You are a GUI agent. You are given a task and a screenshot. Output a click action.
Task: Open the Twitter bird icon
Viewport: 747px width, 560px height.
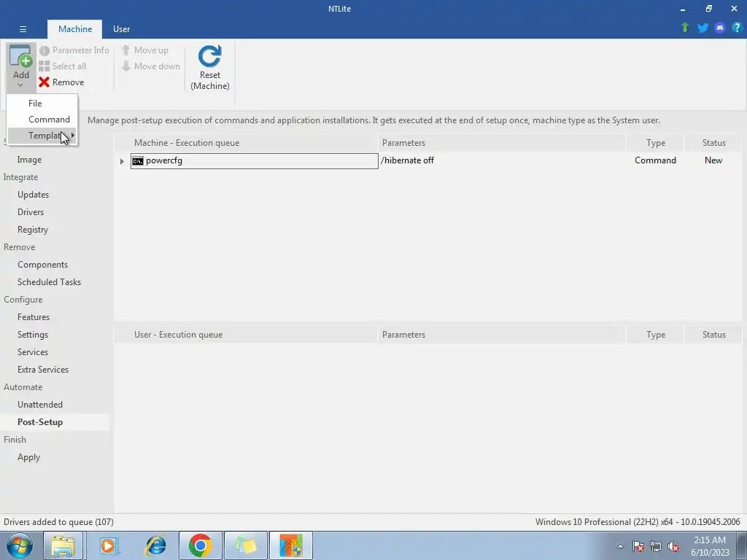click(x=703, y=28)
